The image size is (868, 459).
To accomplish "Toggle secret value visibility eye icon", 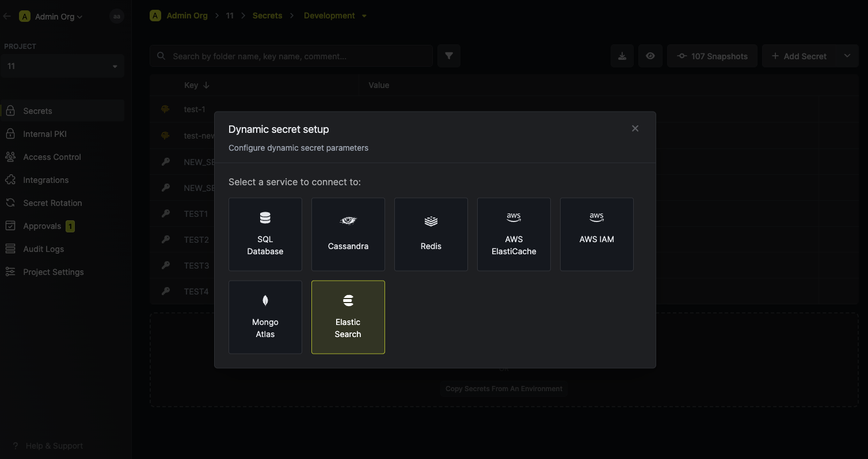I will click(650, 56).
